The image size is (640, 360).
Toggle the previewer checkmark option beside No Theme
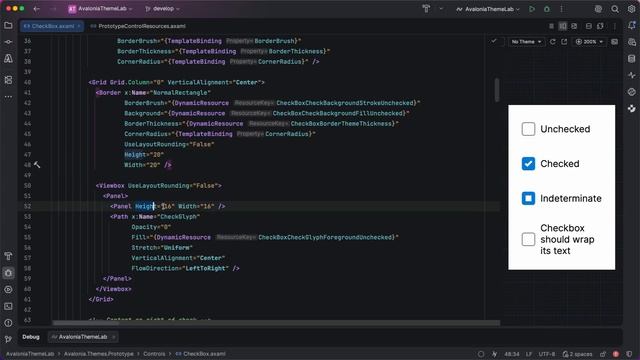point(494,41)
